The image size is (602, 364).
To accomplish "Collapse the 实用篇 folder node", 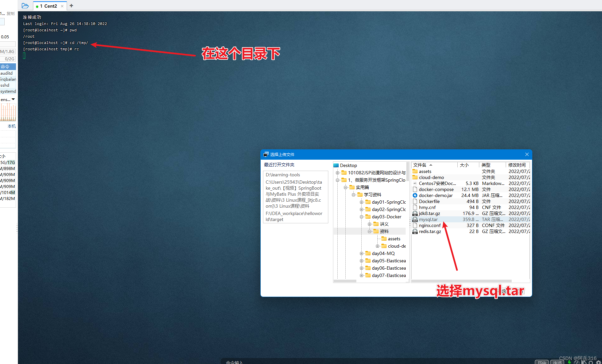I will pos(345,187).
